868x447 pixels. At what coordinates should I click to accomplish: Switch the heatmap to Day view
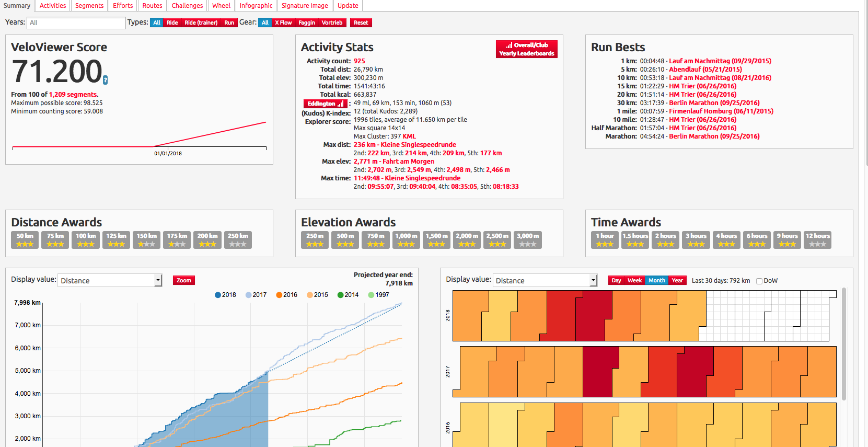pyautogui.click(x=617, y=280)
